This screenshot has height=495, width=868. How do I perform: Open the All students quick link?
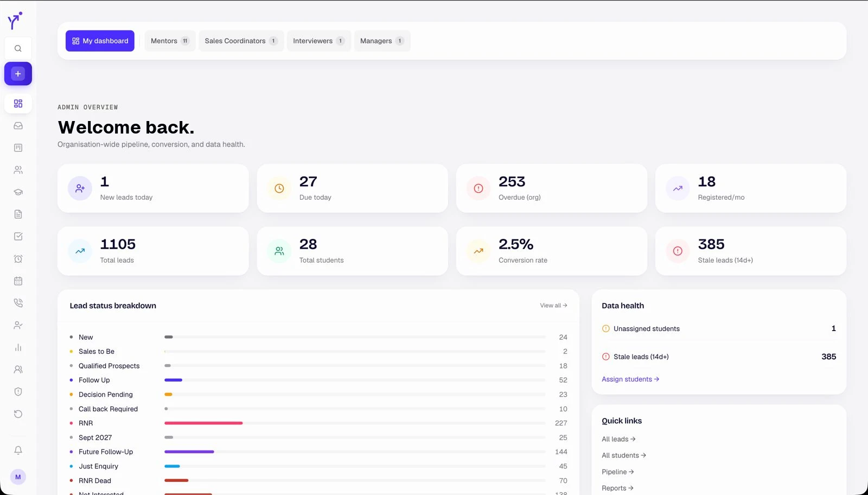(624, 455)
